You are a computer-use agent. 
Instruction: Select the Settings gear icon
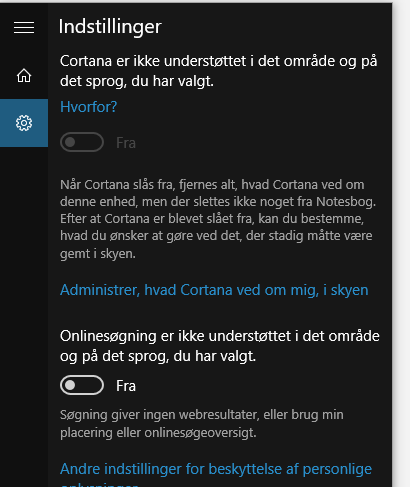24,123
